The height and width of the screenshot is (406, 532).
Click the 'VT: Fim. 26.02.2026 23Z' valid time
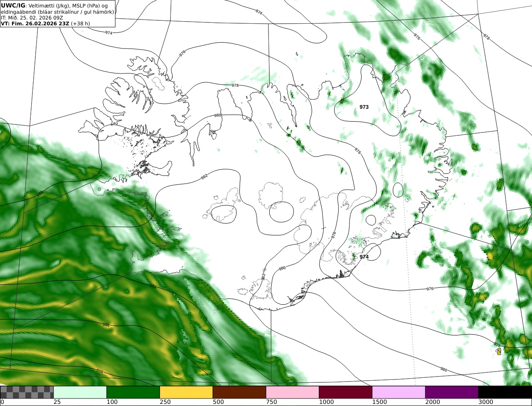[35, 23]
